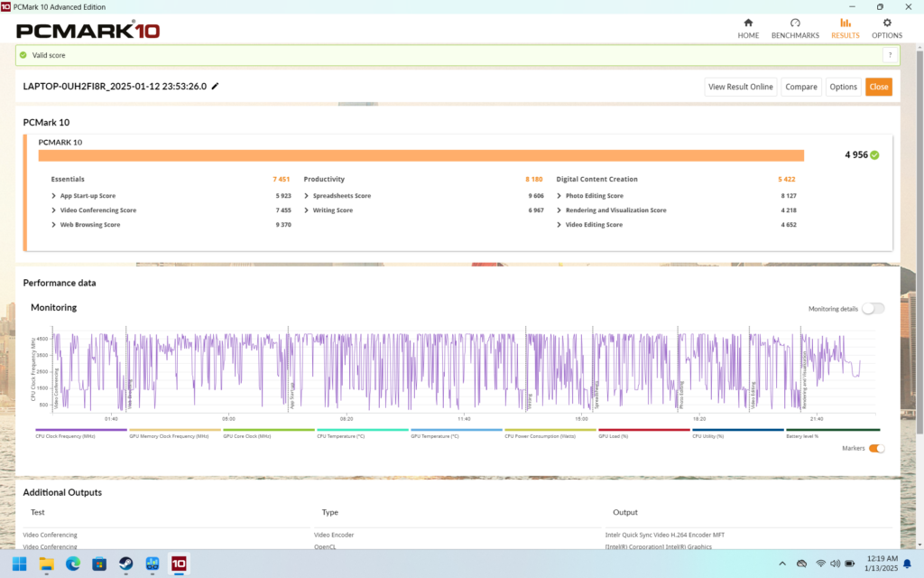
Task: Open the blue app icon next to Steam
Action: pyautogui.click(x=152, y=564)
